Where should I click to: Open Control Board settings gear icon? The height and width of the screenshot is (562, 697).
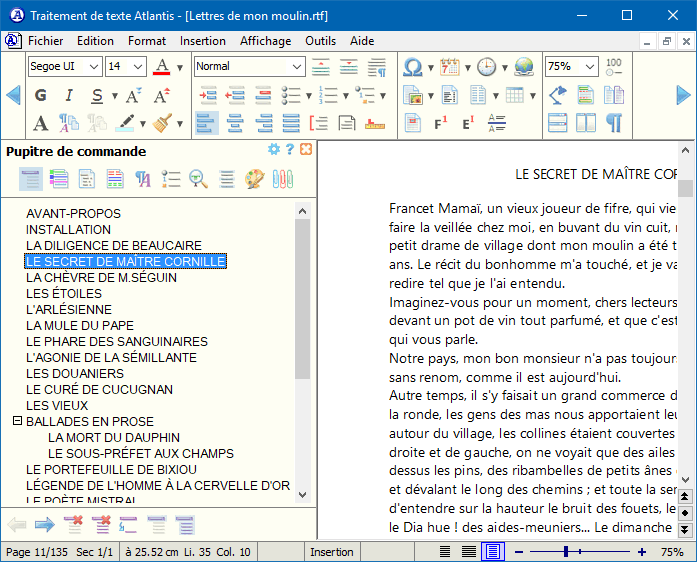click(274, 149)
